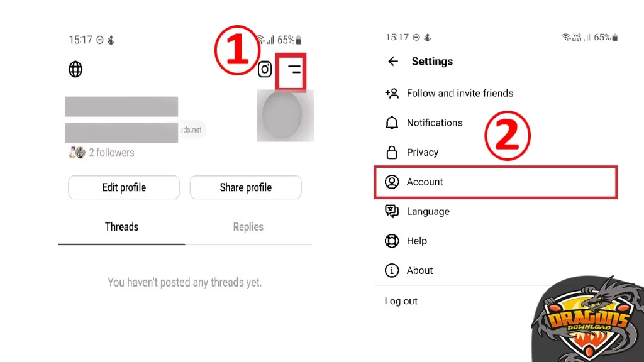Tap the back arrow beside Settings
The width and height of the screenshot is (644, 362).
pyautogui.click(x=393, y=62)
